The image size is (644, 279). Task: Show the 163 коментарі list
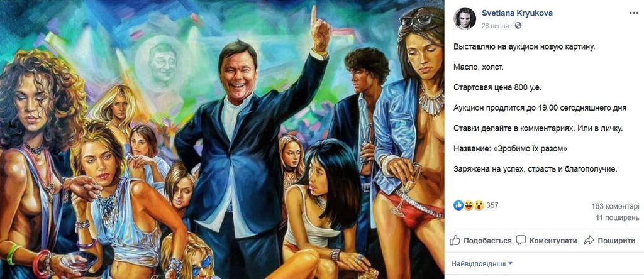pyautogui.click(x=615, y=206)
